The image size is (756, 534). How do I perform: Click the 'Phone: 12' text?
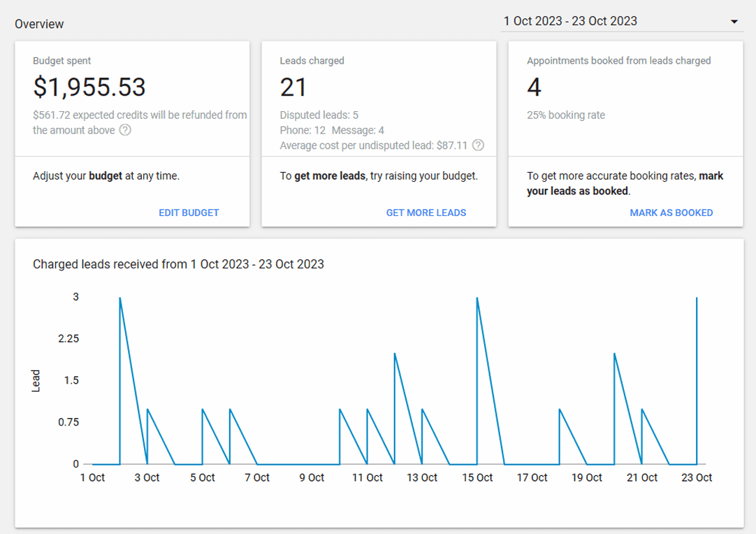tap(303, 130)
